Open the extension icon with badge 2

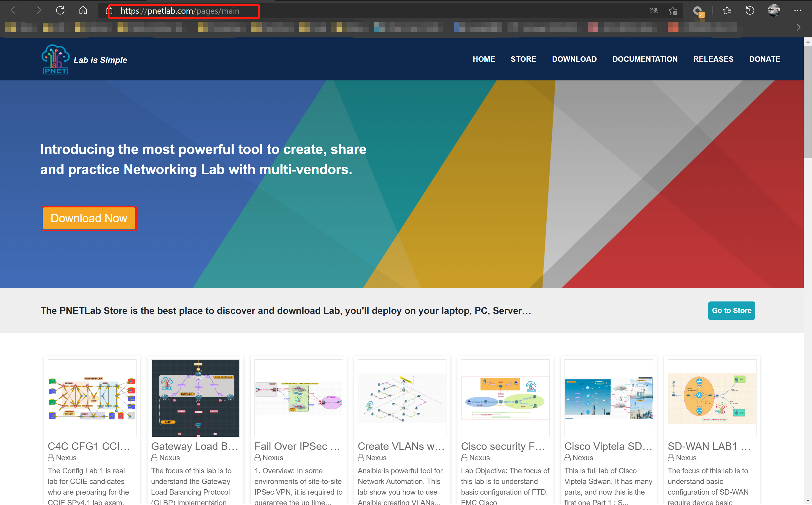pos(698,11)
